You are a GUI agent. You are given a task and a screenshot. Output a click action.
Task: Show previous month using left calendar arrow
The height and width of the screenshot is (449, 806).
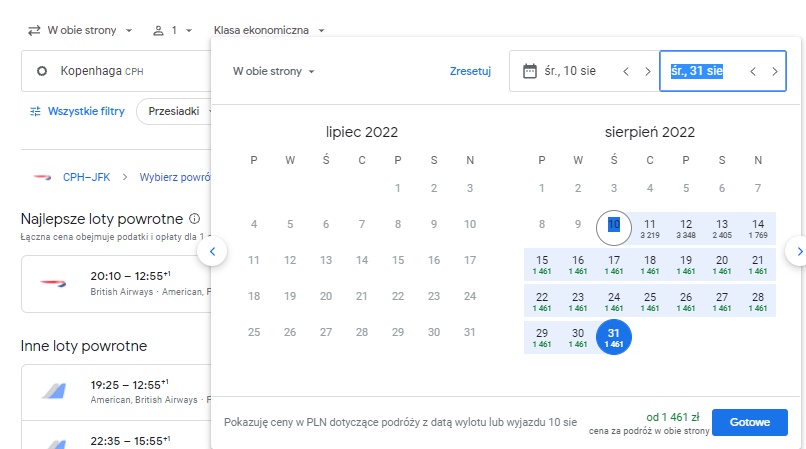(x=212, y=251)
